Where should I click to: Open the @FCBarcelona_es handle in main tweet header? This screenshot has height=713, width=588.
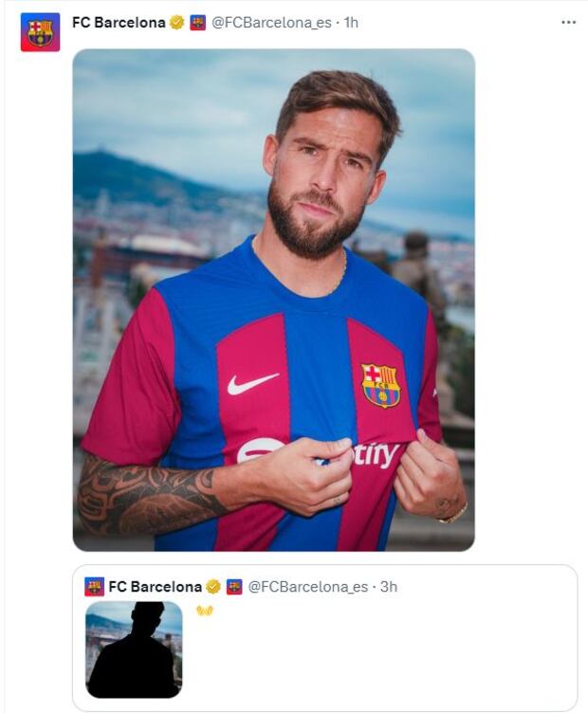tap(273, 23)
